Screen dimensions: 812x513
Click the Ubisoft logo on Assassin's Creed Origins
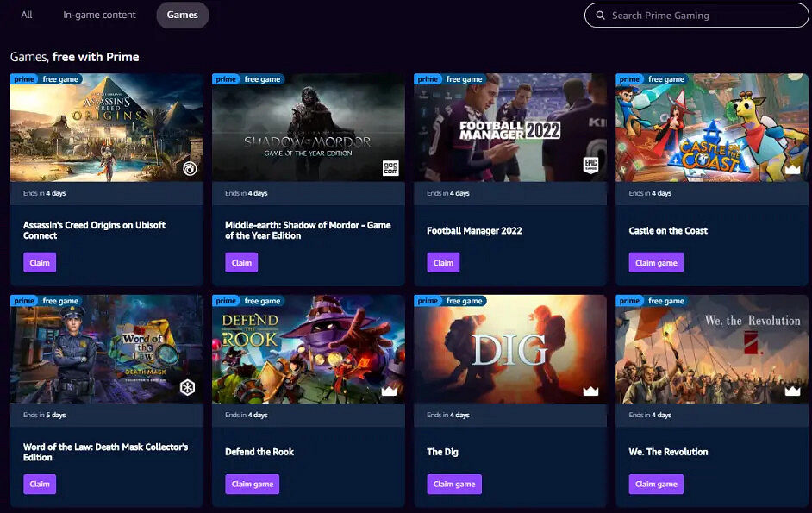click(x=190, y=168)
